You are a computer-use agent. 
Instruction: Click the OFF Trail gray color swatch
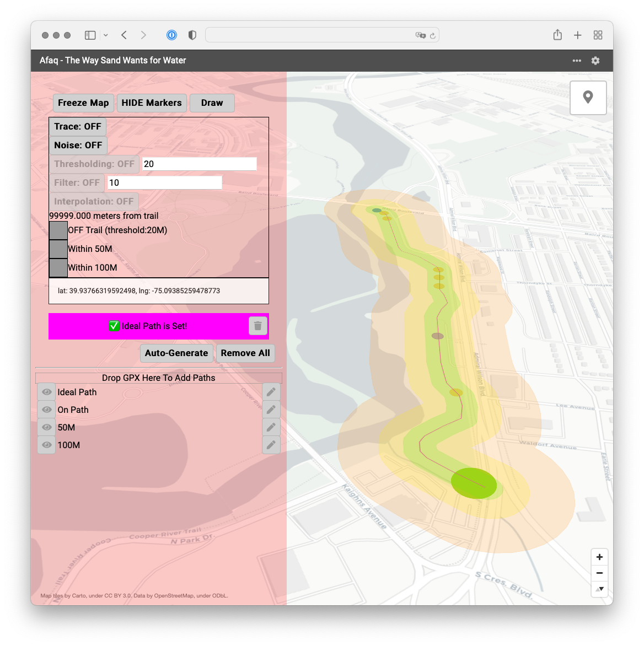point(58,231)
